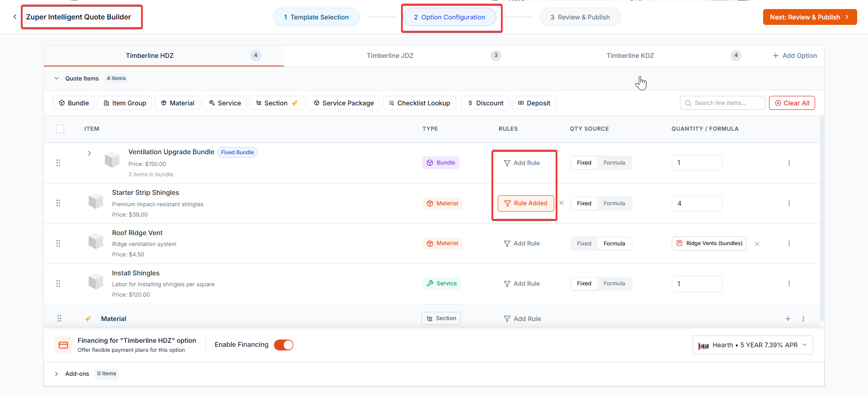The image size is (868, 397).
Task: Click drag handle of Material section row
Action: tap(59, 318)
